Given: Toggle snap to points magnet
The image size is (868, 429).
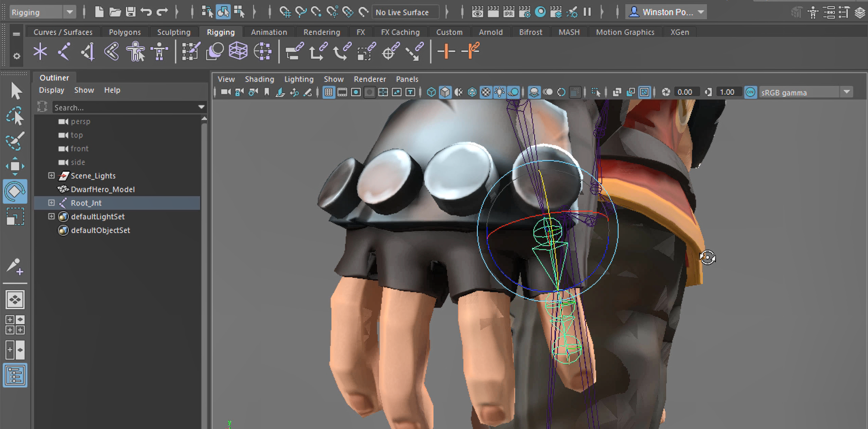Looking at the screenshot, I should pyautogui.click(x=317, y=12).
